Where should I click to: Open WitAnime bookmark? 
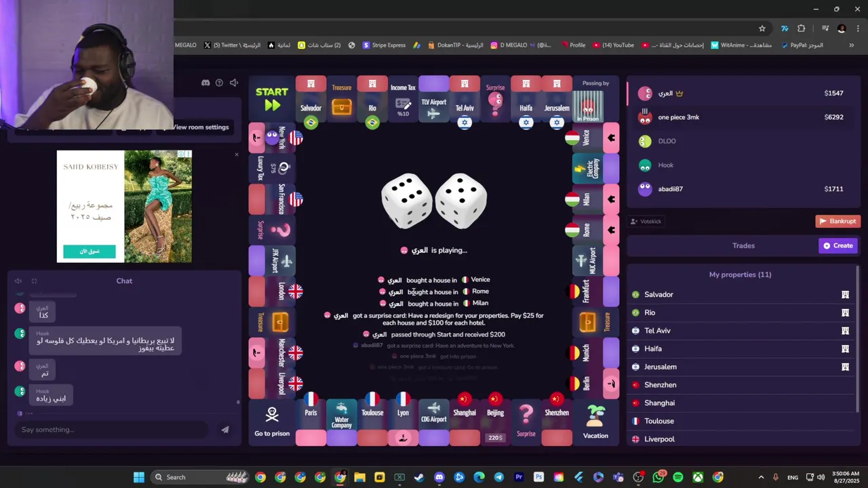pos(741,45)
